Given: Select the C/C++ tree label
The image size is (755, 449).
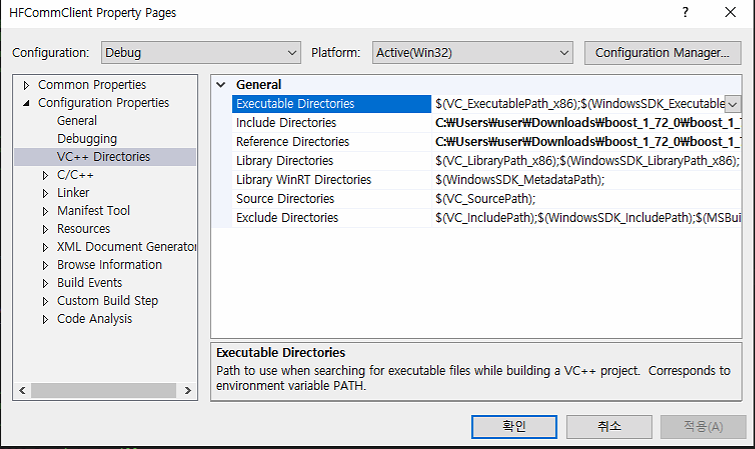Looking at the screenshot, I should coord(75,175).
